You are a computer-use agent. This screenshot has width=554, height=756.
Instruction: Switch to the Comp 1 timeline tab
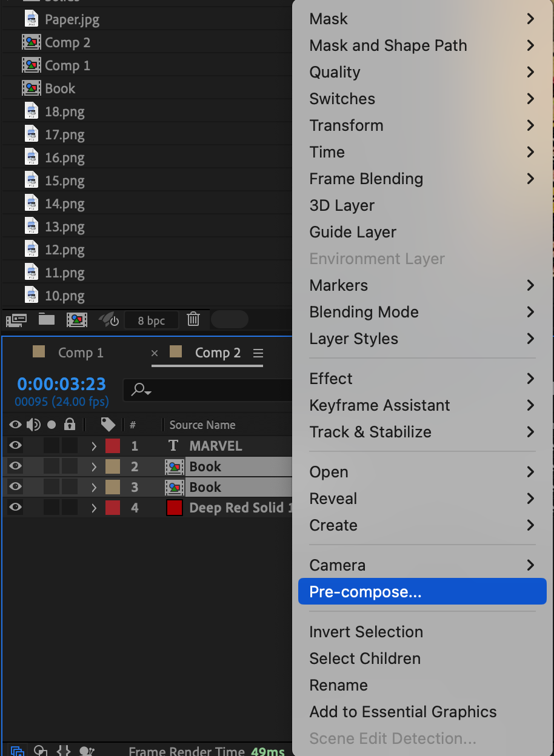[80, 353]
